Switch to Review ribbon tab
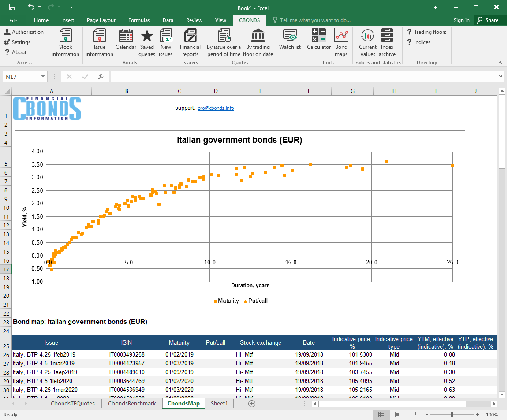Viewport: 508px width, 420px height. click(194, 20)
